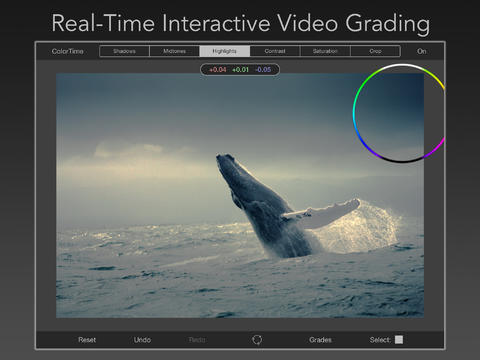Click the green +0.01 channel value
The width and height of the screenshot is (480, 360).
pyautogui.click(x=240, y=70)
